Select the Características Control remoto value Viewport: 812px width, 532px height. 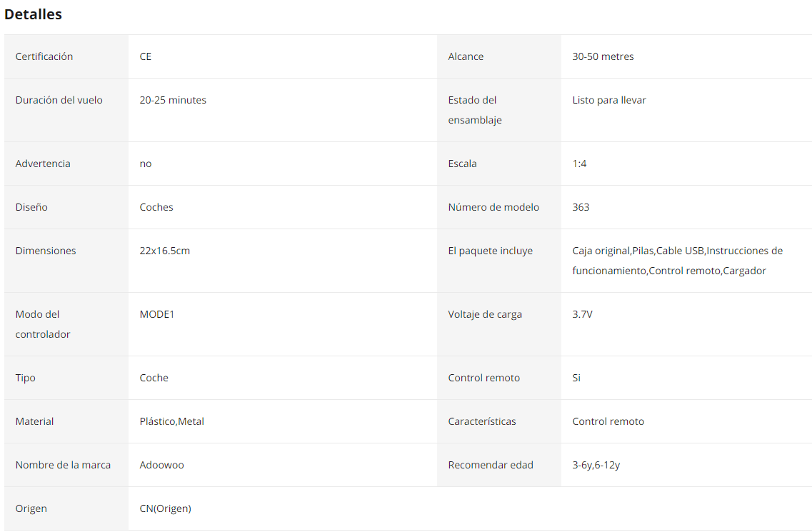[608, 421]
